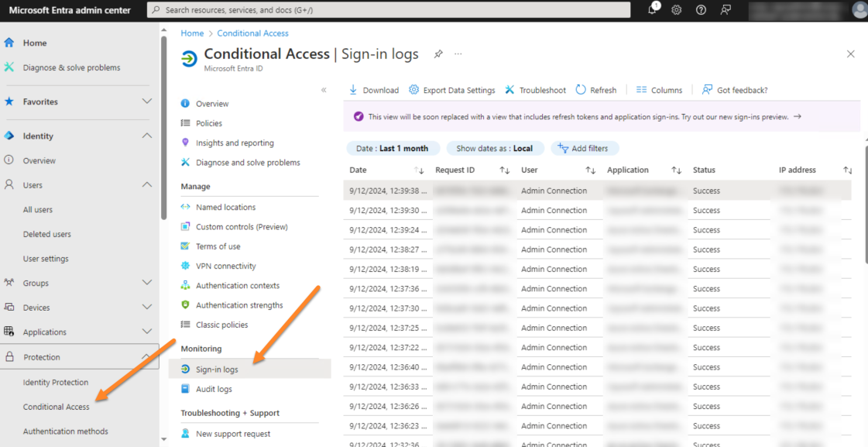Open Custom controls (Preview) menu item
Image resolution: width=868 pixels, height=447 pixels.
[242, 226]
